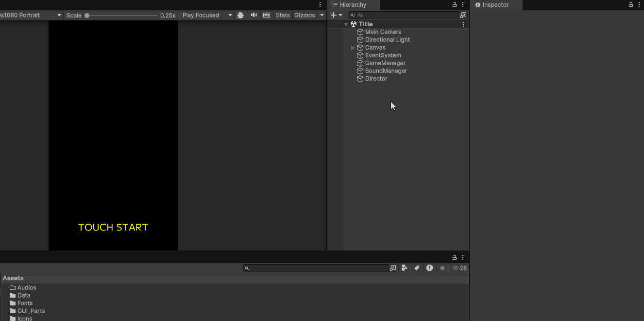Click the Search by Label tag icon
Viewport: 644px width, 321px height.
point(417,268)
